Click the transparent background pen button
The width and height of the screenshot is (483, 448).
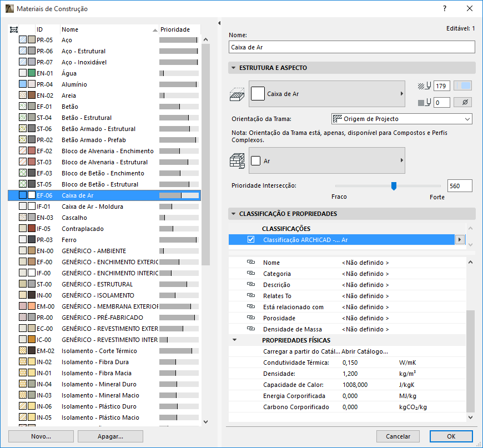462,102
